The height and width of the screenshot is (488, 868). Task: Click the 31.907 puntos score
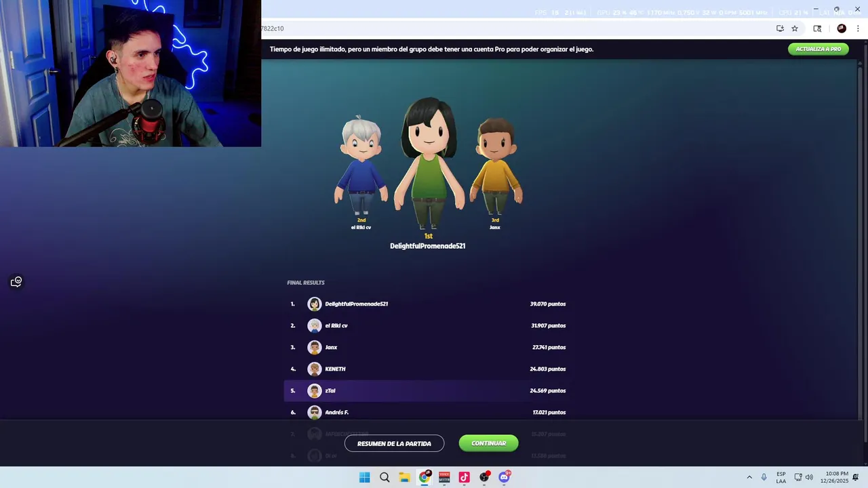click(x=548, y=325)
